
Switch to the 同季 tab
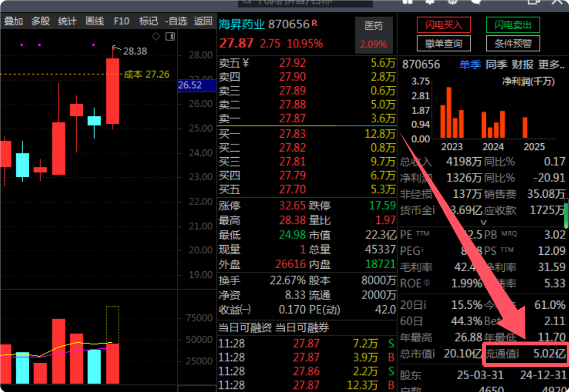[x=497, y=65]
